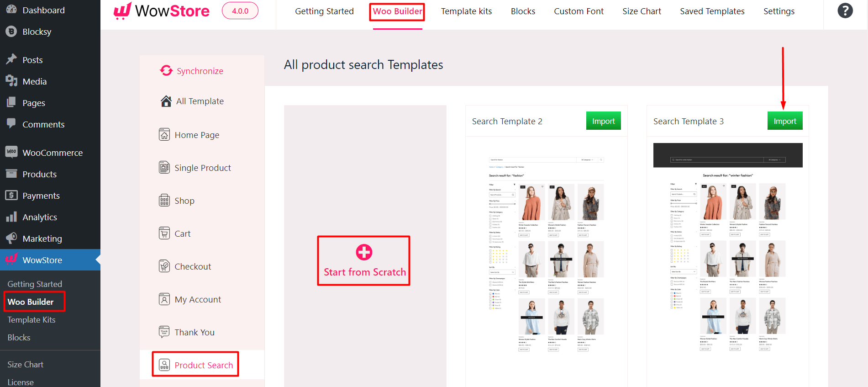This screenshot has width=868, height=387.
Task: Select Blocks in sidebar submenu
Action: tap(19, 338)
